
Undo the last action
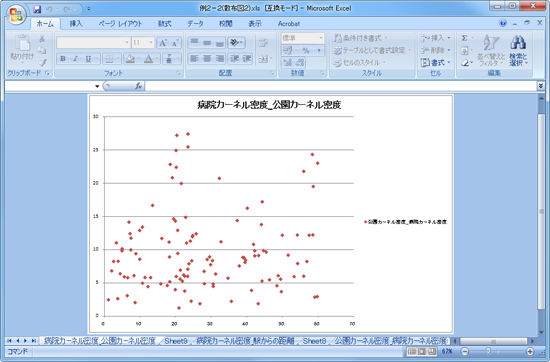click(49, 9)
